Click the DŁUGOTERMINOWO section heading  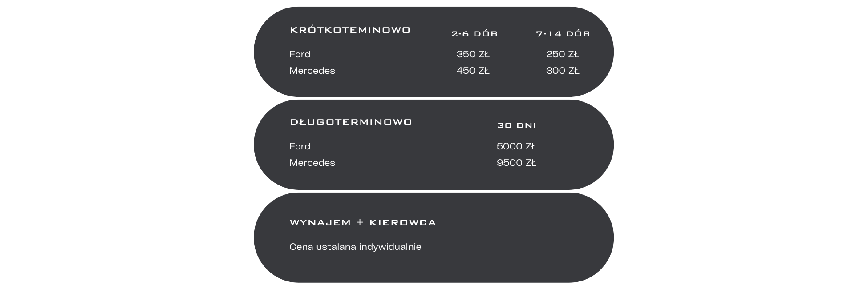[x=351, y=122]
